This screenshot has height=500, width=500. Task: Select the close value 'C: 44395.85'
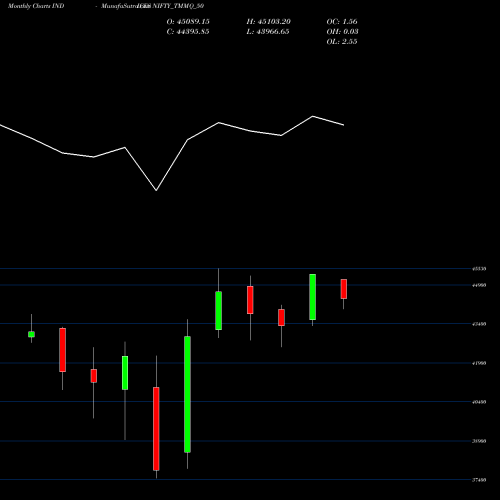pyautogui.click(x=188, y=31)
